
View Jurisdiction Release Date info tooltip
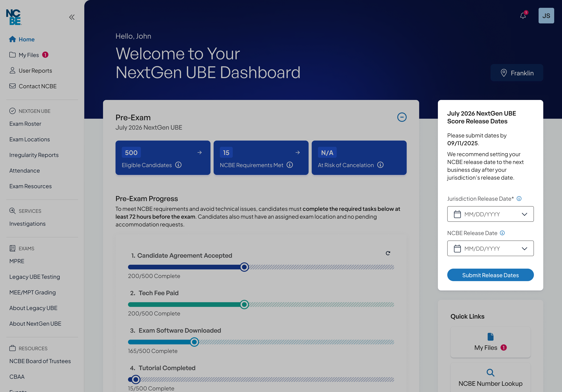(x=519, y=199)
